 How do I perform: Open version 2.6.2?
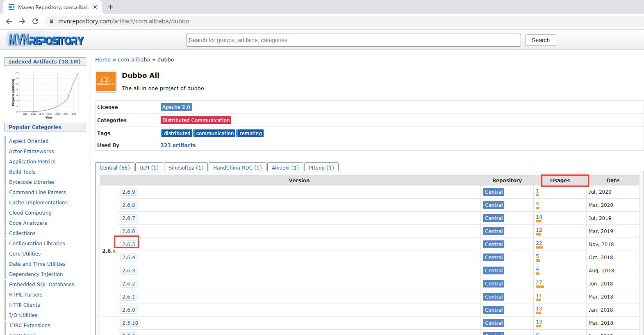coord(129,283)
